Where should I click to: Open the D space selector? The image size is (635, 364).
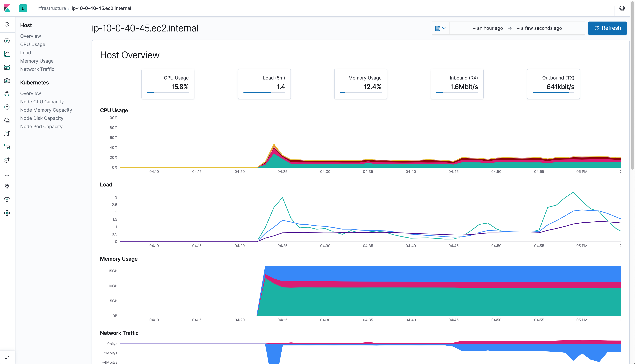(23, 8)
